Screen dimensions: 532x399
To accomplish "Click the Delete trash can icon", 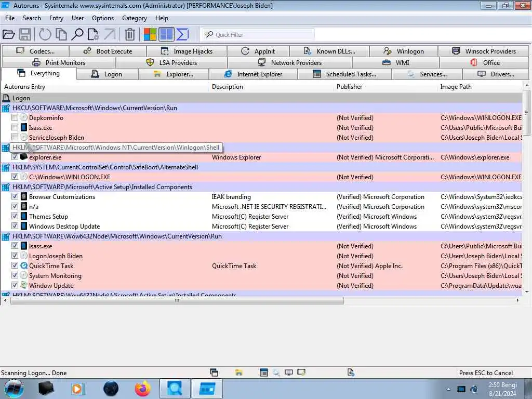I will click(129, 34).
